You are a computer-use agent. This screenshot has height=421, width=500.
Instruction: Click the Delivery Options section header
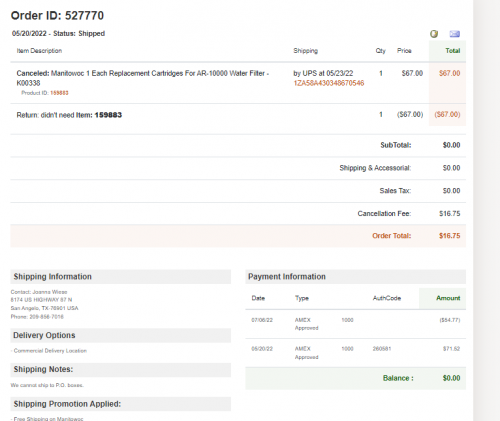pyautogui.click(x=121, y=335)
